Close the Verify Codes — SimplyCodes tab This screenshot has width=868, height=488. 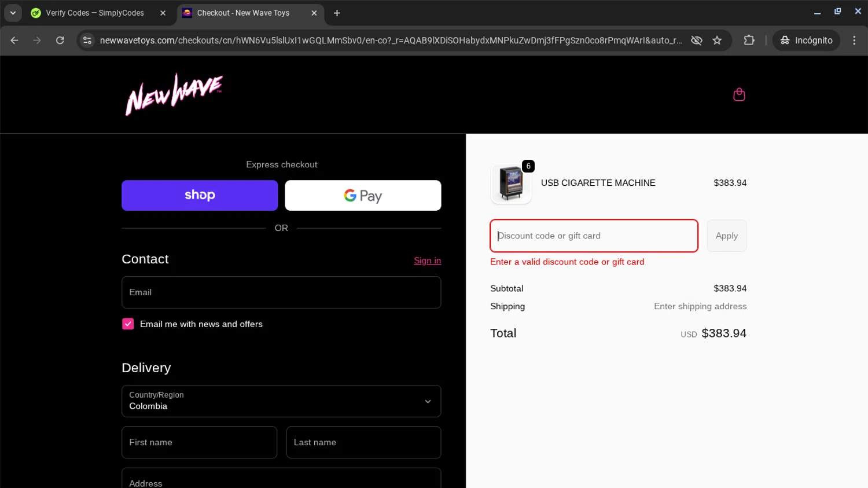(x=163, y=13)
